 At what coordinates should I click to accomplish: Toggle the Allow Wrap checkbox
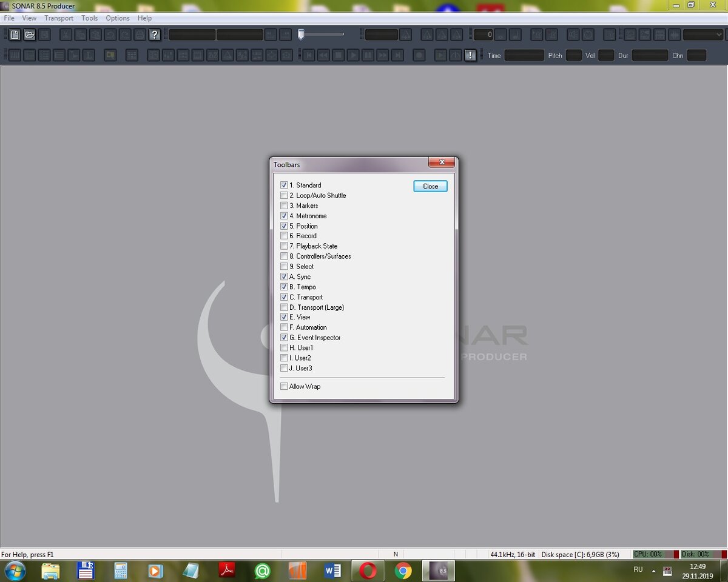284,386
